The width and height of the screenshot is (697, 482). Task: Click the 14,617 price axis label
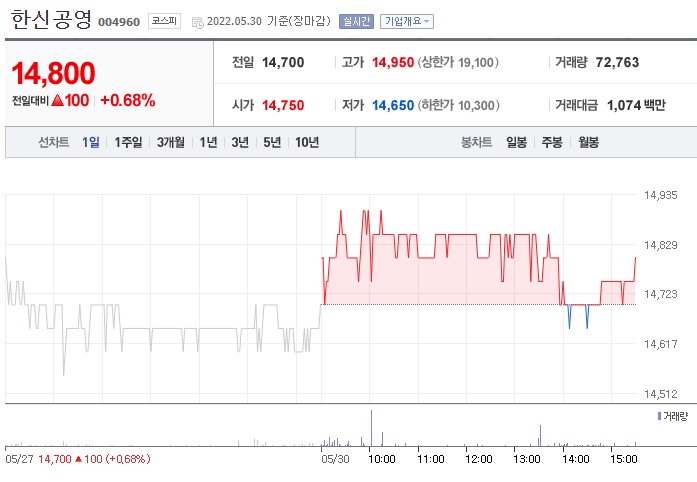661,344
